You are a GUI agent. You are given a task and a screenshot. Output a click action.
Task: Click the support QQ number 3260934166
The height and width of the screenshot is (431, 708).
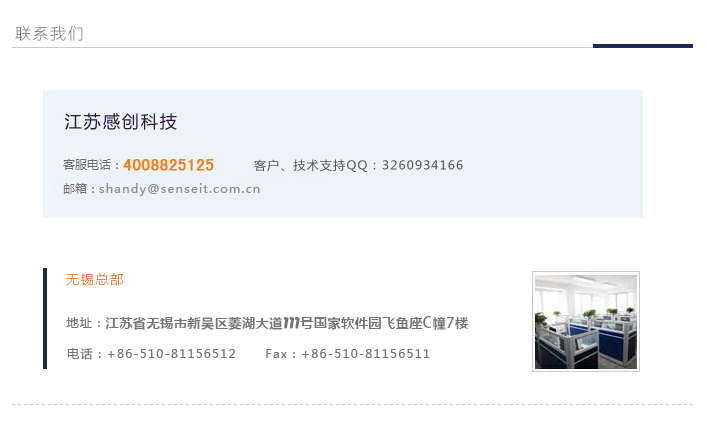423,165
